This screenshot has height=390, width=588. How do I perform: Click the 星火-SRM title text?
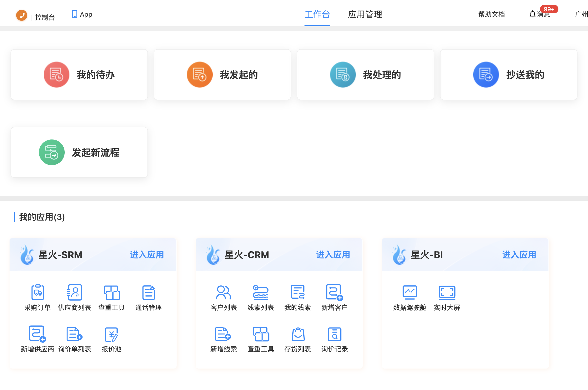(x=60, y=255)
